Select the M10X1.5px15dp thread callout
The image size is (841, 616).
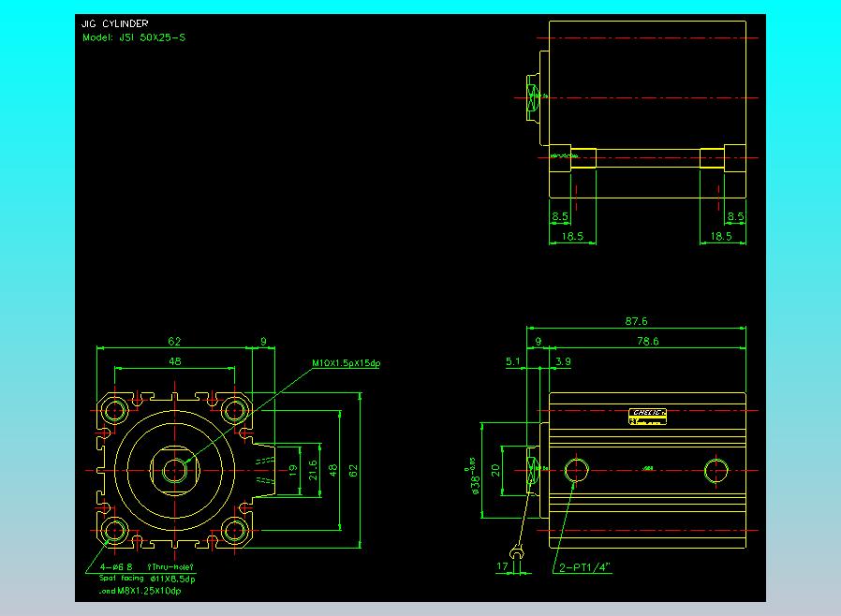pyautogui.click(x=347, y=363)
